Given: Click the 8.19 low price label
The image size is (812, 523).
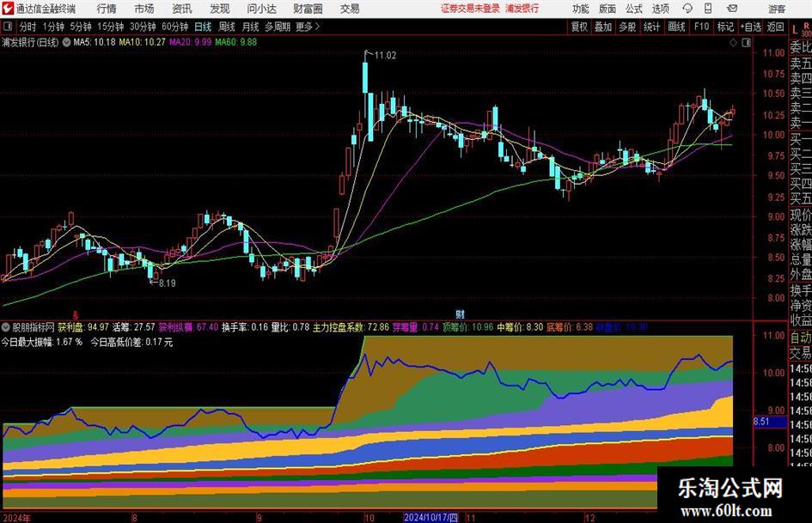Looking at the screenshot, I should 167,283.
